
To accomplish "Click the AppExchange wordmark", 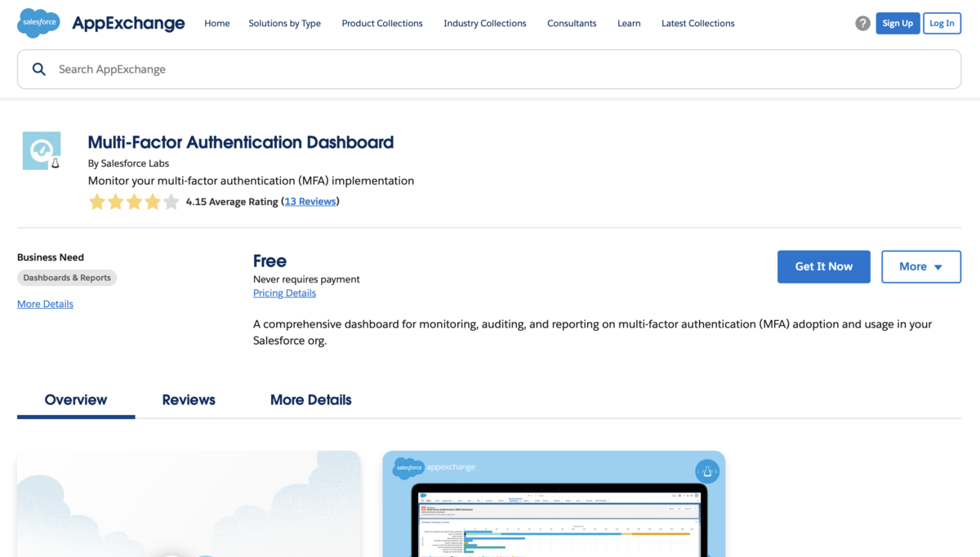I will pyautogui.click(x=128, y=23).
